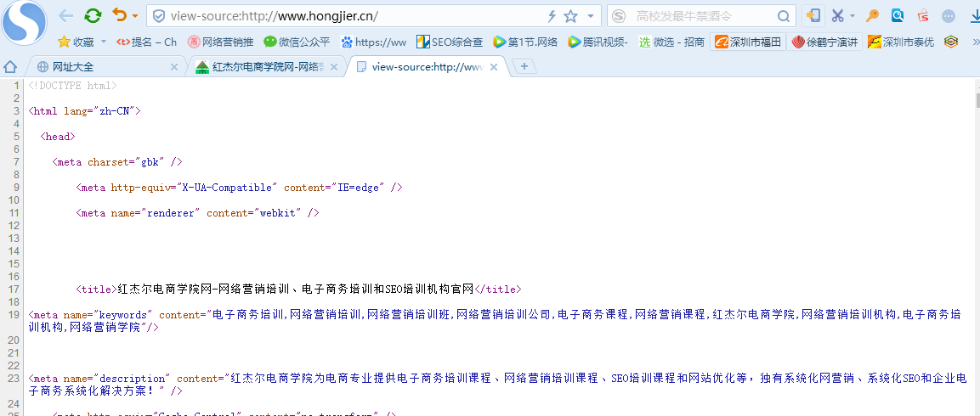This screenshot has height=416, width=980.
Task: Open the 微选 - 招商 bookmark
Action: [x=671, y=42]
